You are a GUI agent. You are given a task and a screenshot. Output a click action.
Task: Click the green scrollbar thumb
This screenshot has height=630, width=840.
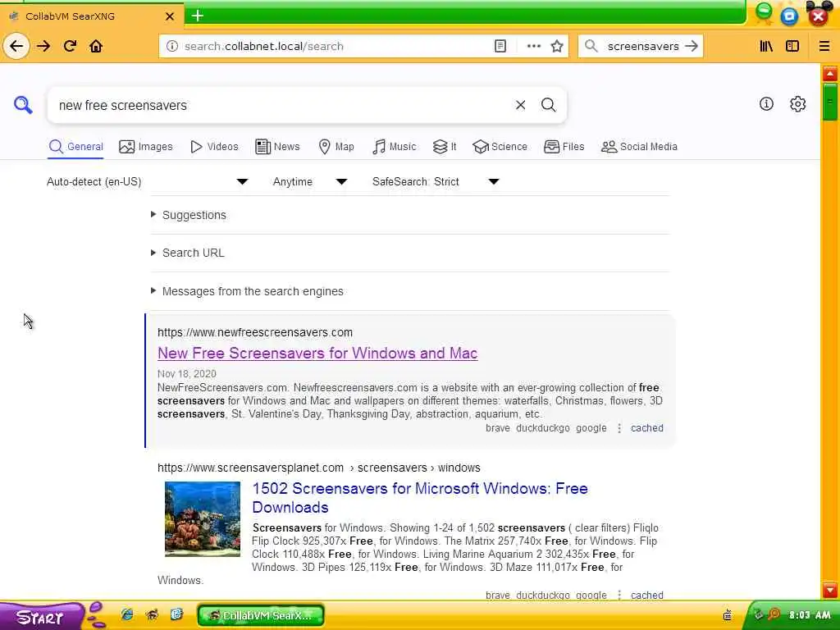830,101
